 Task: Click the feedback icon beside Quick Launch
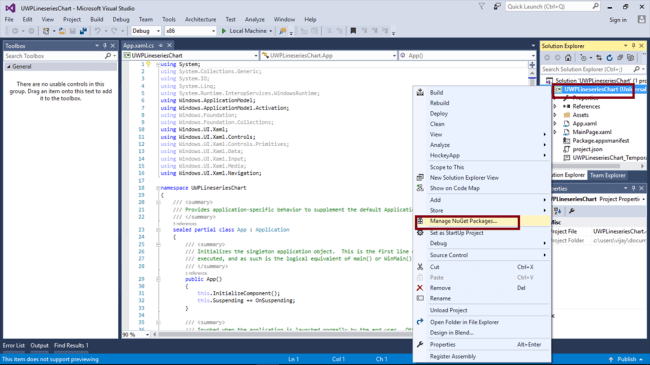point(497,7)
